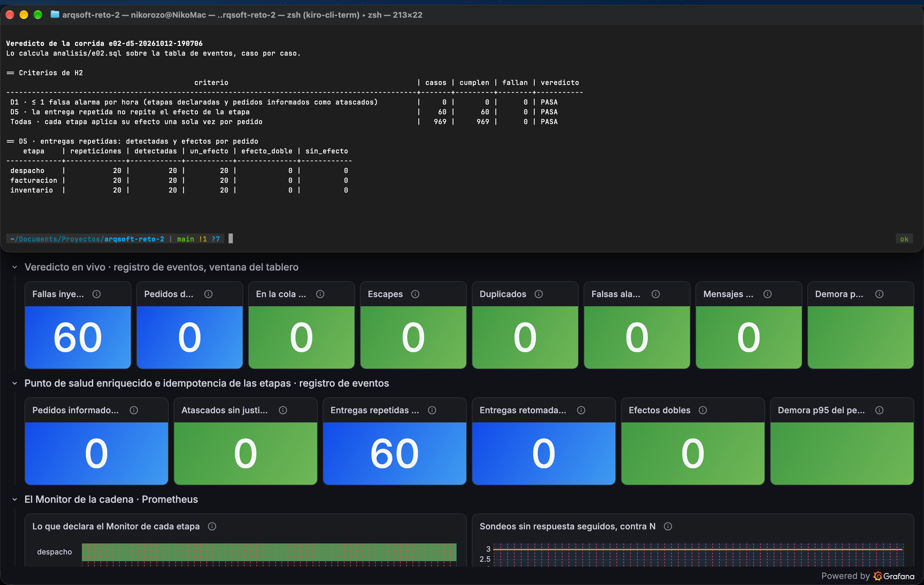This screenshot has width=924, height=585.
Task: Collapse Punto de salud enriquecido row
Action: pos(15,384)
